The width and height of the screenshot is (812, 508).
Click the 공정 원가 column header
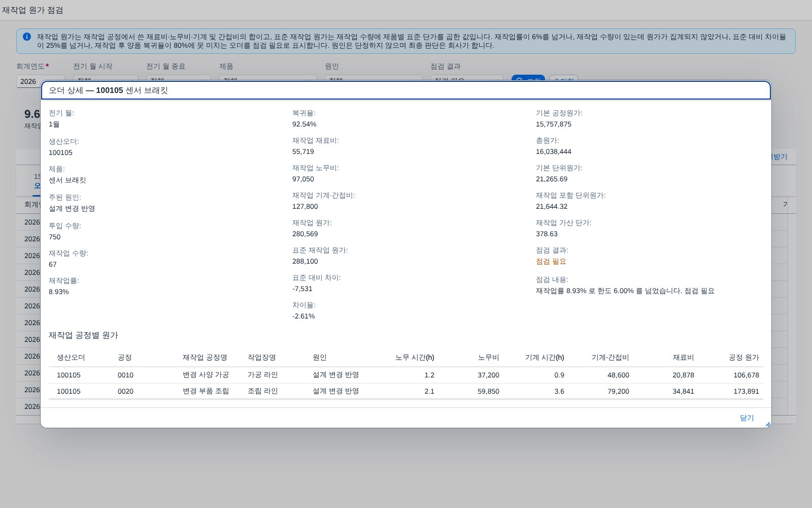(x=744, y=357)
